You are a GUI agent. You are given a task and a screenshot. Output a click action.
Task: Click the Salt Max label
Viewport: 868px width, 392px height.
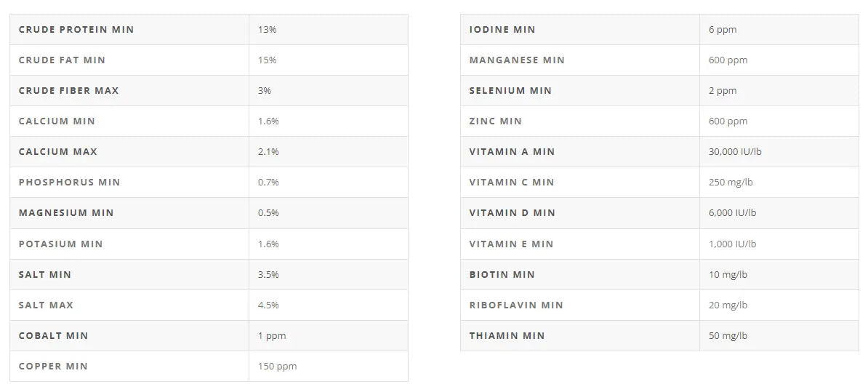coord(46,305)
